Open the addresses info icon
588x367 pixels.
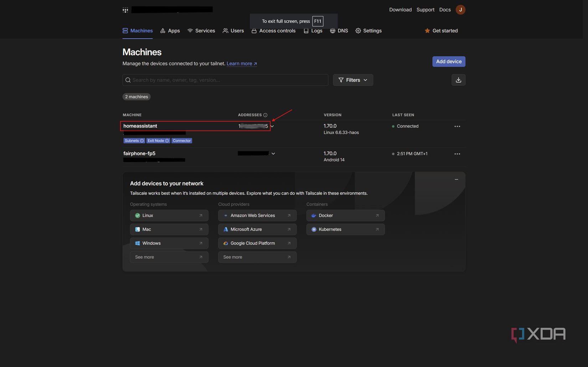click(x=265, y=115)
